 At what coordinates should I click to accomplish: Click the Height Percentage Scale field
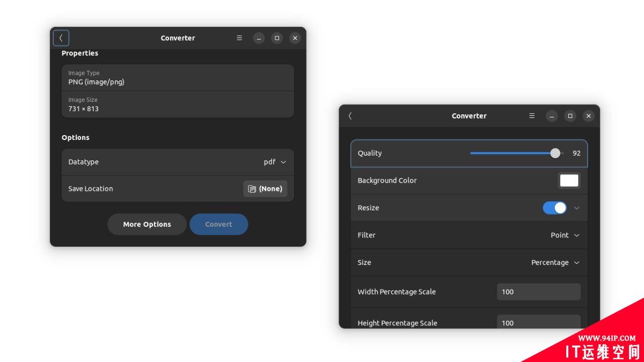point(539,322)
